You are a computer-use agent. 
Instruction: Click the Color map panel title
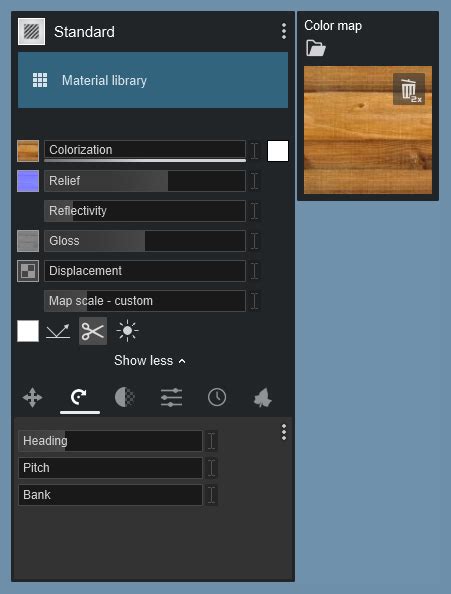point(333,25)
